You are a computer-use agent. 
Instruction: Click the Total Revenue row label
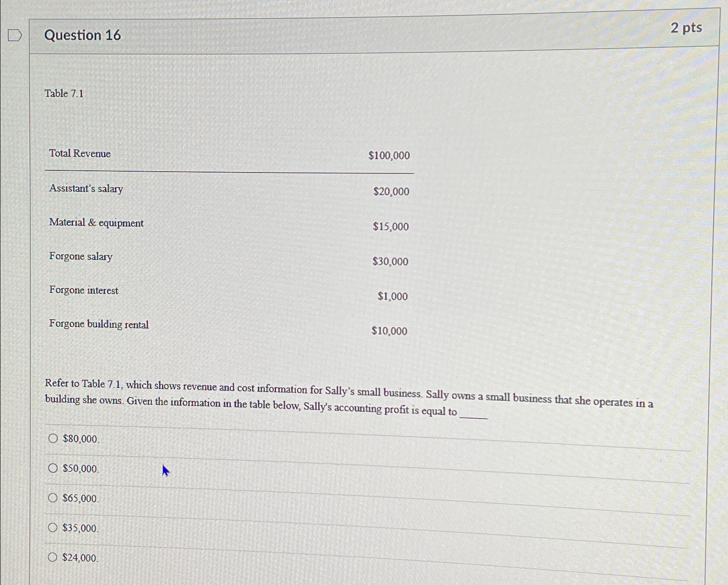pos(80,153)
